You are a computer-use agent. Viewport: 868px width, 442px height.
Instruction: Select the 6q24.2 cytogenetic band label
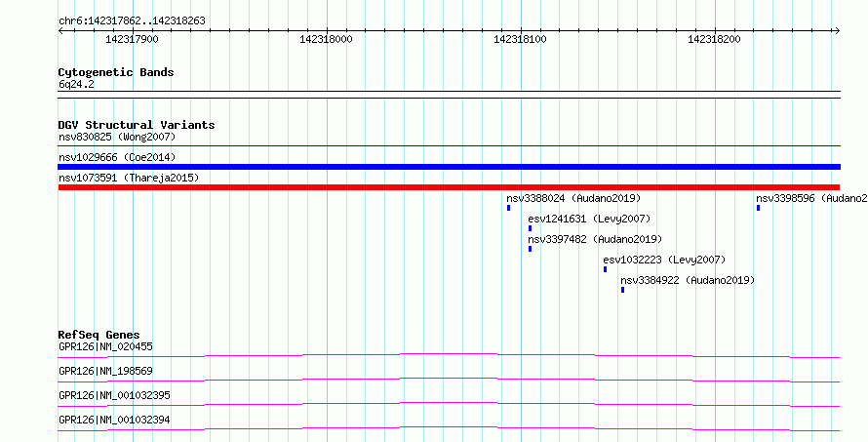[x=76, y=85]
